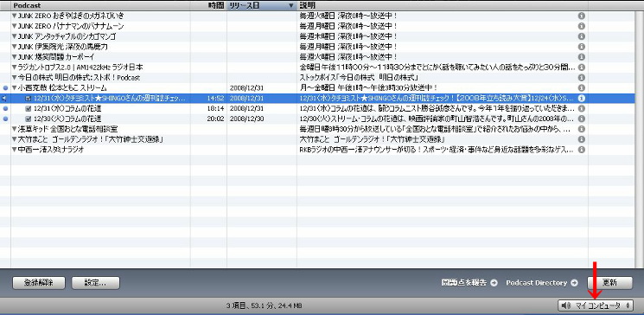Open the 設定... button
This screenshot has height=315, width=644.
pos(96,283)
